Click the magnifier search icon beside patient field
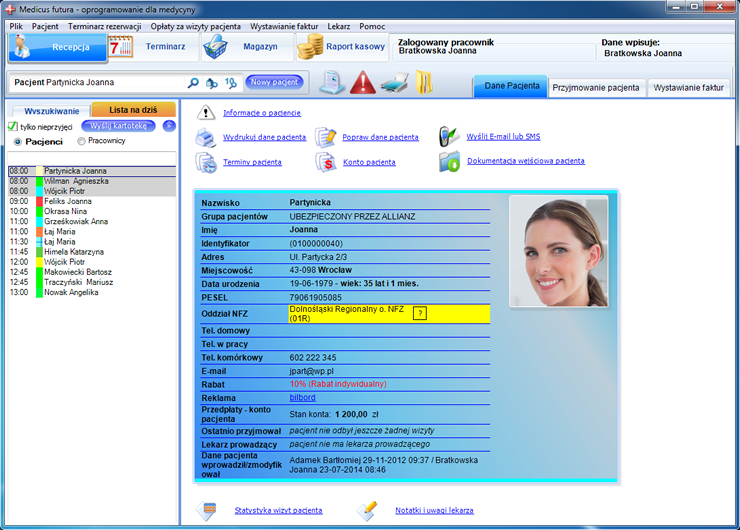The image size is (740, 530). pyautogui.click(x=193, y=83)
